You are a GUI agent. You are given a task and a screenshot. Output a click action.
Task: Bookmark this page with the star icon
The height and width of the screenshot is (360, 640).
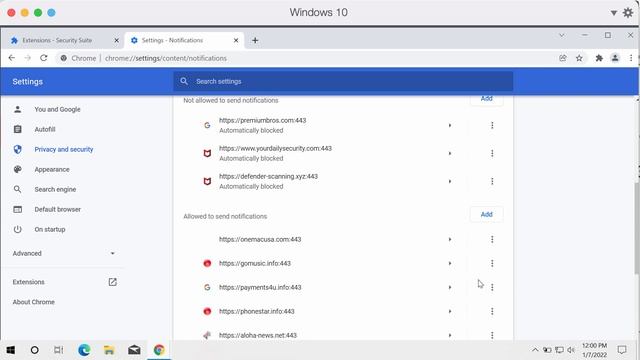[x=579, y=58]
